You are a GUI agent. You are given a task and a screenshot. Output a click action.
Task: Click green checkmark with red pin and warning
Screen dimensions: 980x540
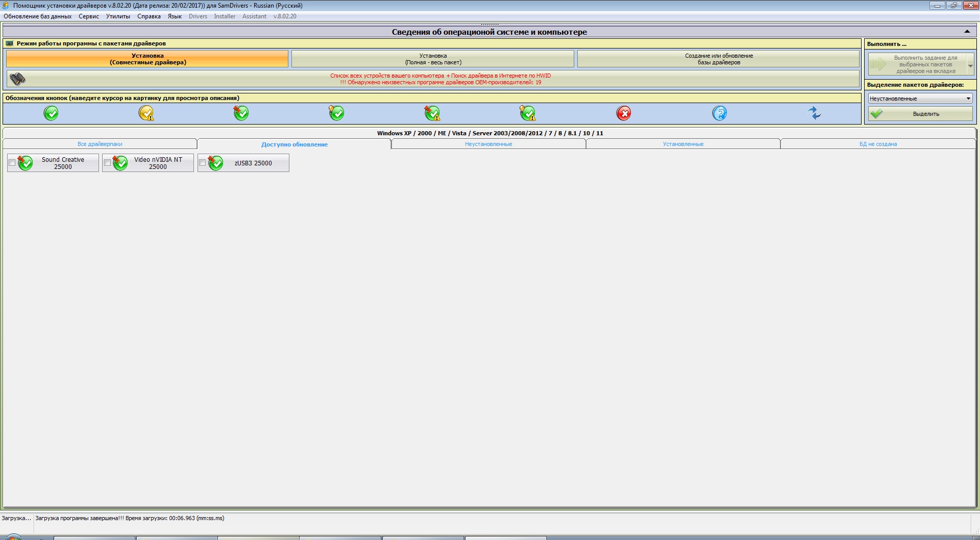pos(432,113)
